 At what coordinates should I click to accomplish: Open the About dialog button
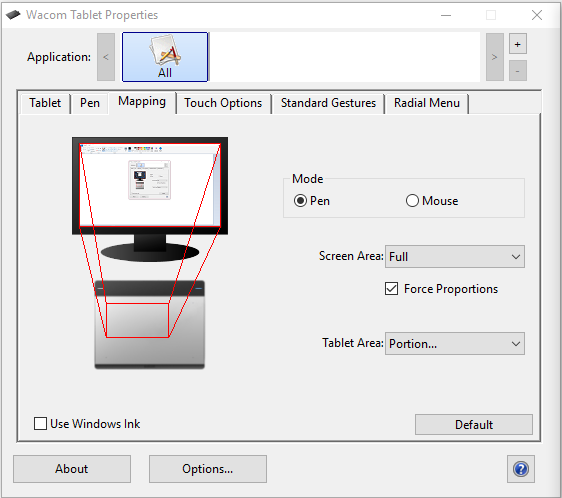72,469
